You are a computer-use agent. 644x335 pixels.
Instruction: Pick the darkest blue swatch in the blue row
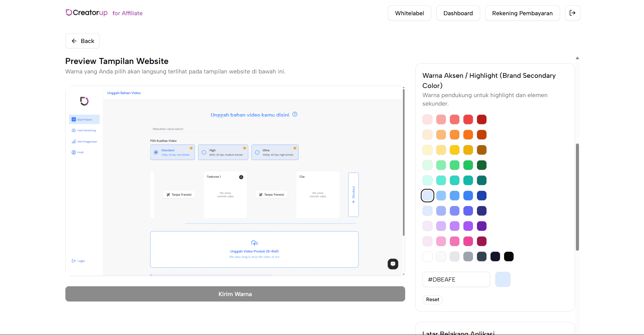tap(482, 196)
